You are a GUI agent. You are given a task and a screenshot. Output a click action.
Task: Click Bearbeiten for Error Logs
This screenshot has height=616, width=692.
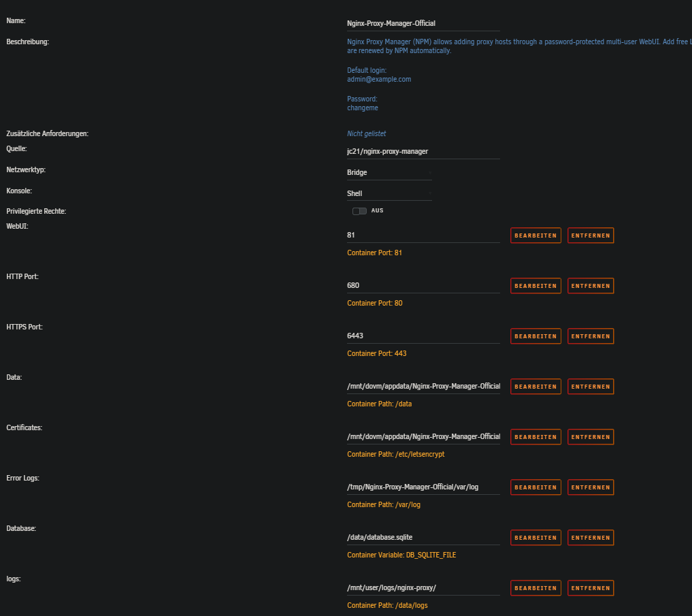[x=536, y=487]
